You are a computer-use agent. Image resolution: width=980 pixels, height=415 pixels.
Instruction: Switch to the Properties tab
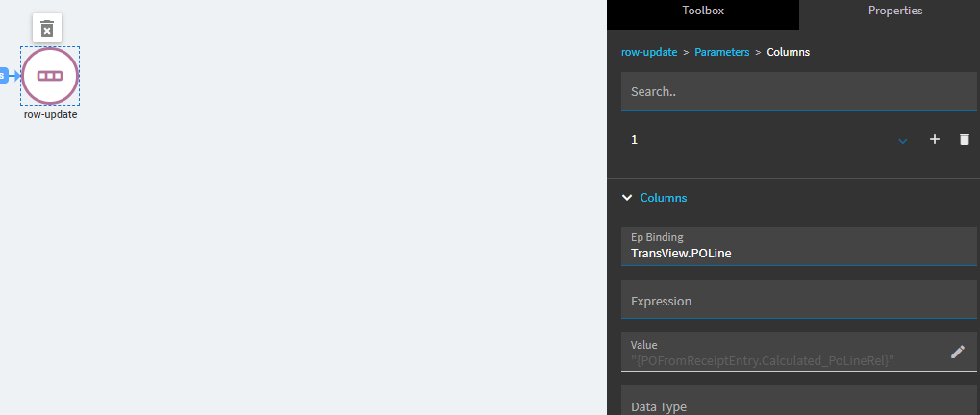point(894,12)
